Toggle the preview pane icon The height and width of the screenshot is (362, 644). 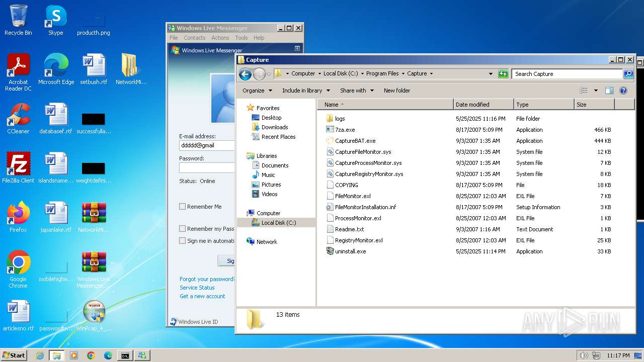coord(609,90)
